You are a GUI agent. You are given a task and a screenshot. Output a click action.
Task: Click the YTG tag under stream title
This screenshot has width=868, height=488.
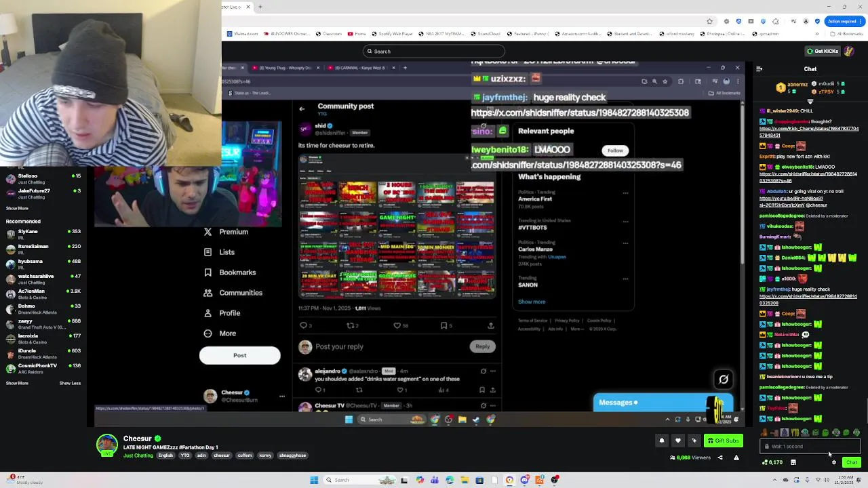(x=184, y=455)
